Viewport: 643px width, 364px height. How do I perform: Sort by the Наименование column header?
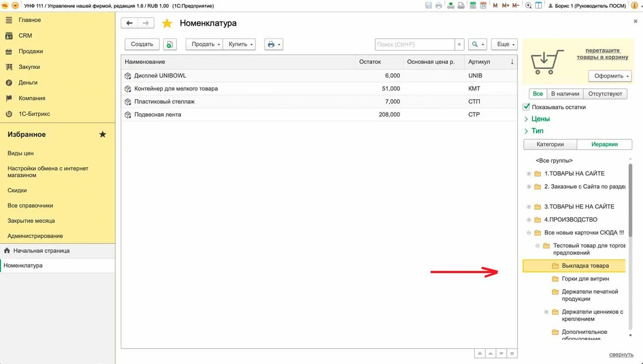[x=238, y=62]
